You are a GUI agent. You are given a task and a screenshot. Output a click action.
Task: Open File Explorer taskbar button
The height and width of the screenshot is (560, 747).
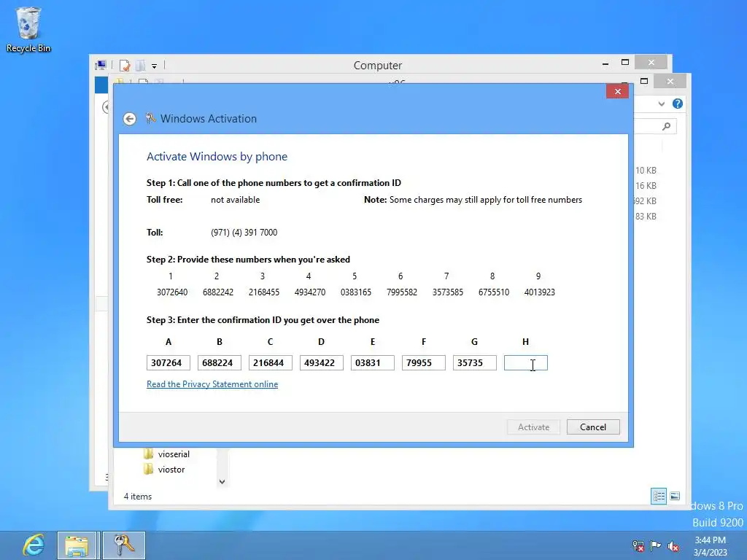77,545
